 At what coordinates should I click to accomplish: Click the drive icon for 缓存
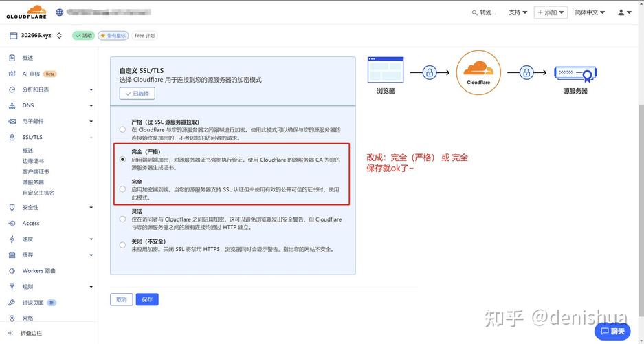pyautogui.click(x=12, y=255)
